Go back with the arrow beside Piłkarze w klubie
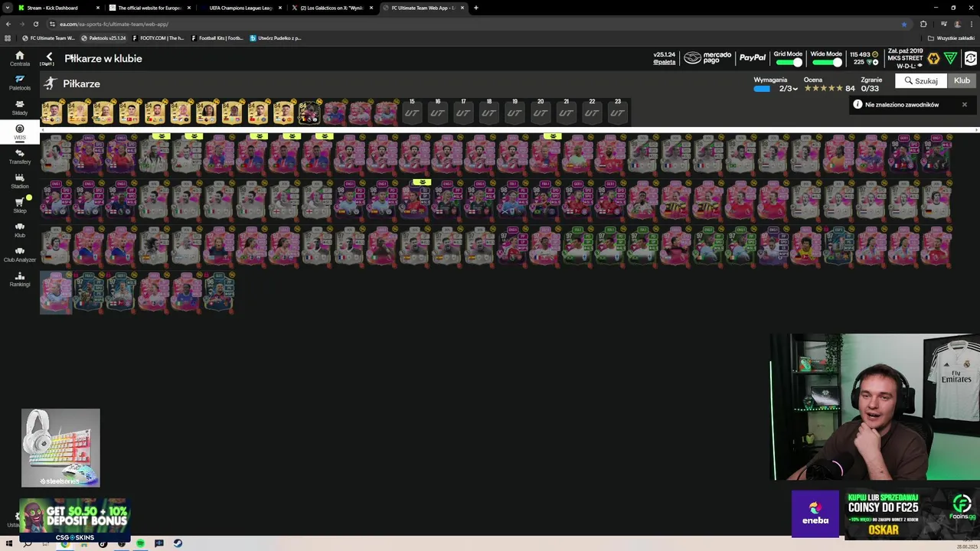 point(49,57)
